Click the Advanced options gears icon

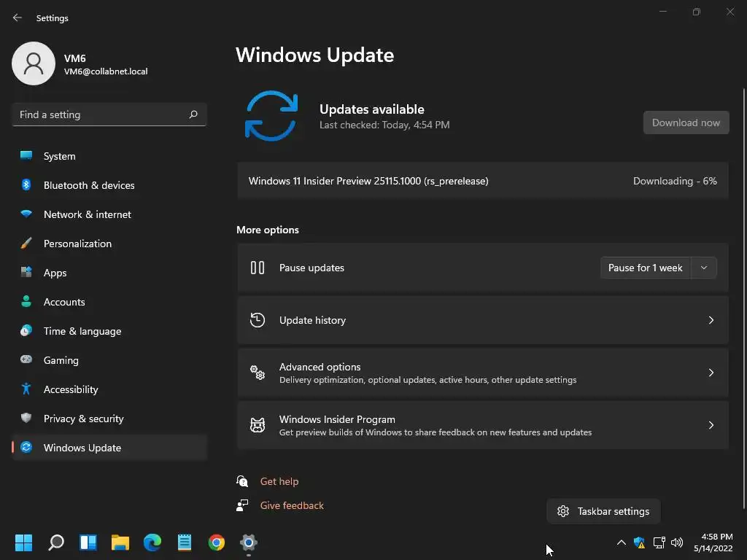[258, 373]
